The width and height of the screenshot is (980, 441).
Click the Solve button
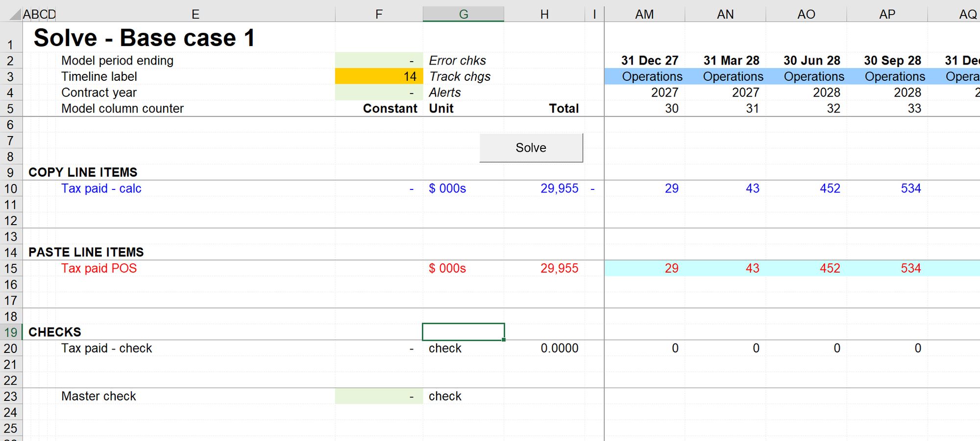pos(531,147)
